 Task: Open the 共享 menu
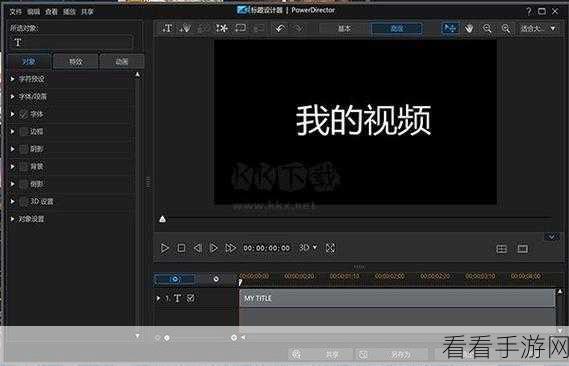[87, 12]
